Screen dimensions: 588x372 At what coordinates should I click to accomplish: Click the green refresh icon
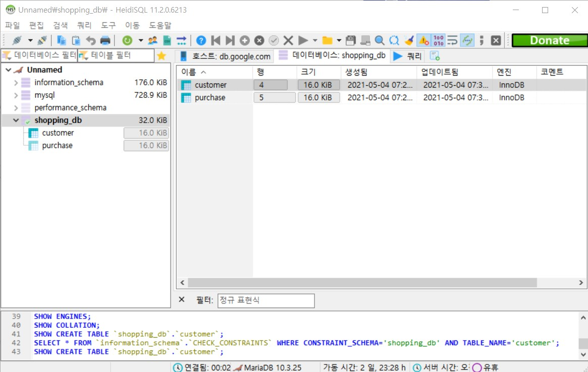pyautogui.click(x=128, y=40)
